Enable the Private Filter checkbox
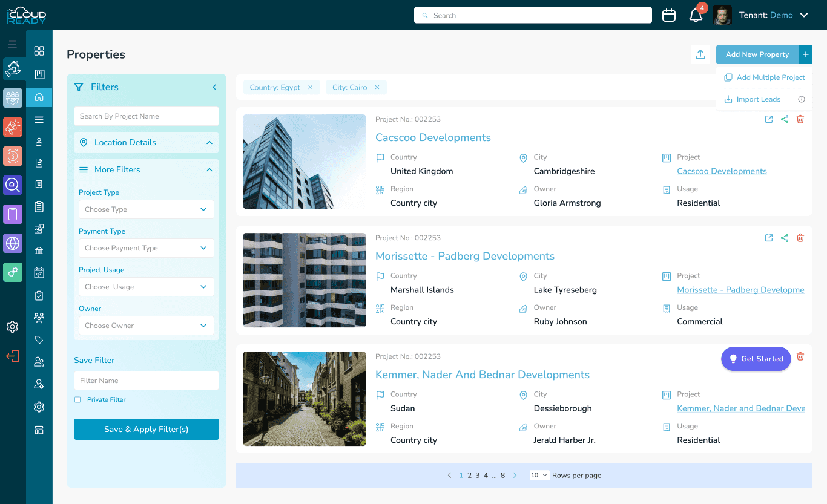This screenshot has height=504, width=827. point(77,399)
